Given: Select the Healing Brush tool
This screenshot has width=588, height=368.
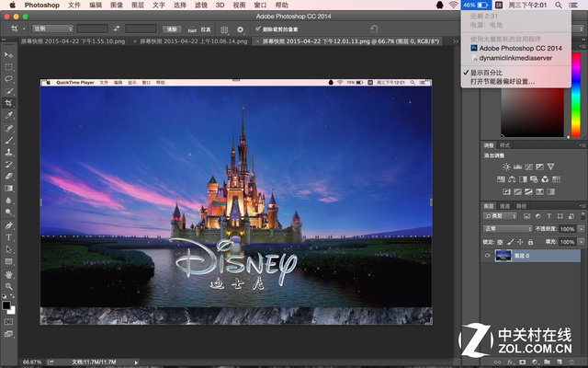Looking at the screenshot, I should point(8,129).
